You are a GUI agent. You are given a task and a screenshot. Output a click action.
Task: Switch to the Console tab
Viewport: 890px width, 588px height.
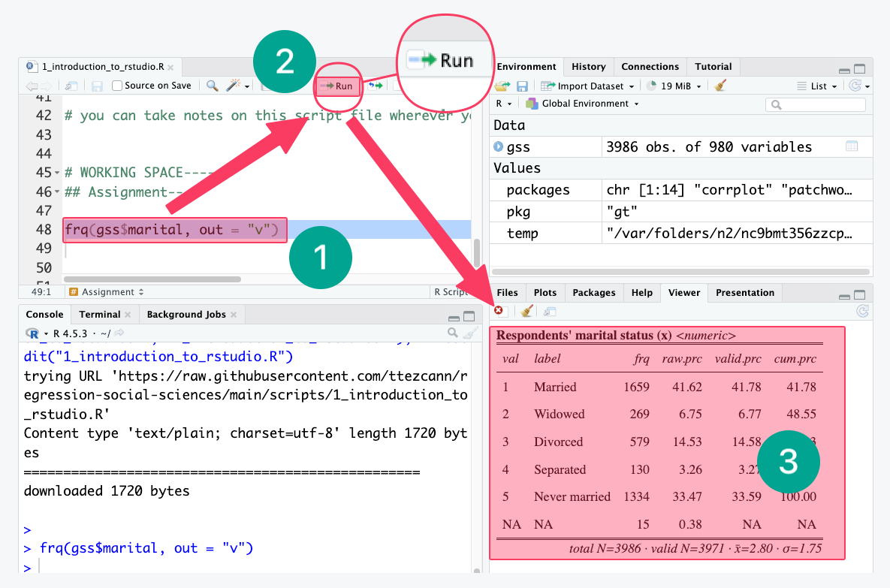point(44,315)
